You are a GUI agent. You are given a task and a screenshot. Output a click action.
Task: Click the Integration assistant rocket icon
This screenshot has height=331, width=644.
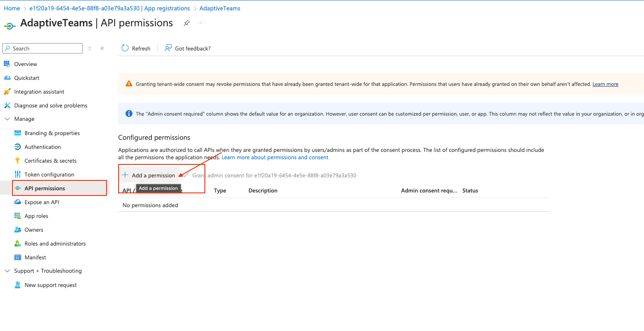[7, 91]
